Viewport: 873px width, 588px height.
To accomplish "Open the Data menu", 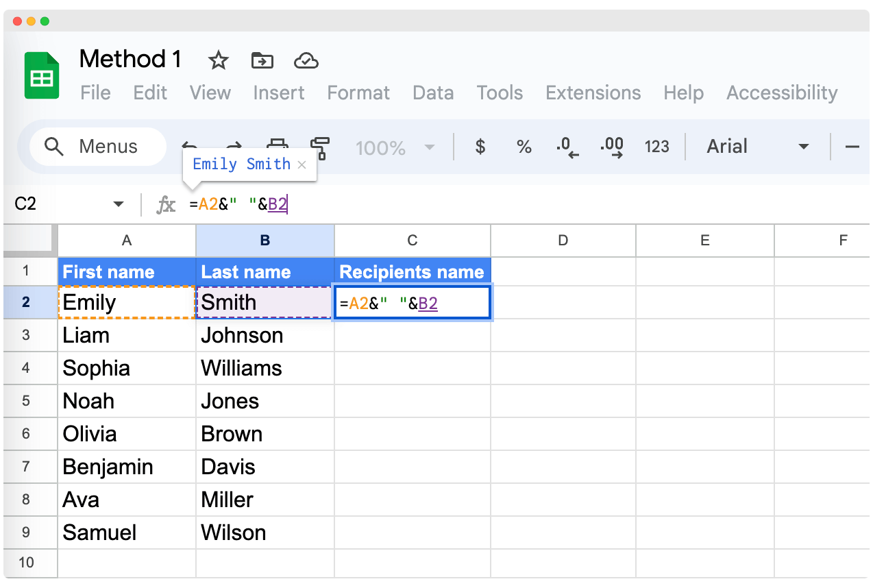I will pyautogui.click(x=433, y=93).
